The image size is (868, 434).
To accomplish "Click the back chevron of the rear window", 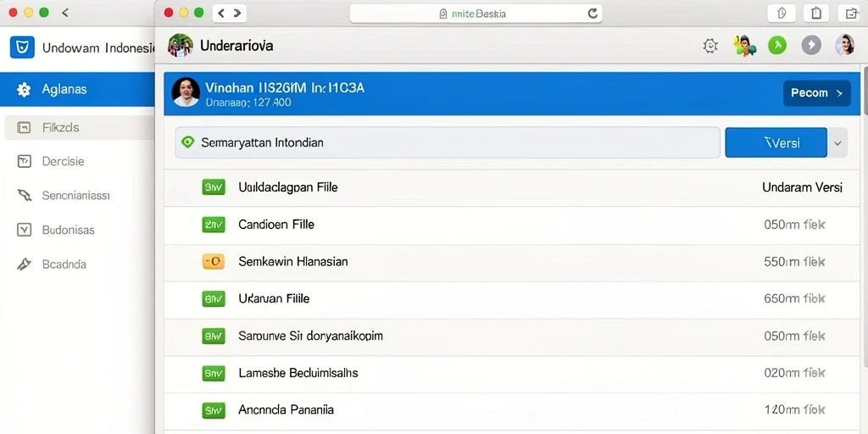I will point(64,12).
